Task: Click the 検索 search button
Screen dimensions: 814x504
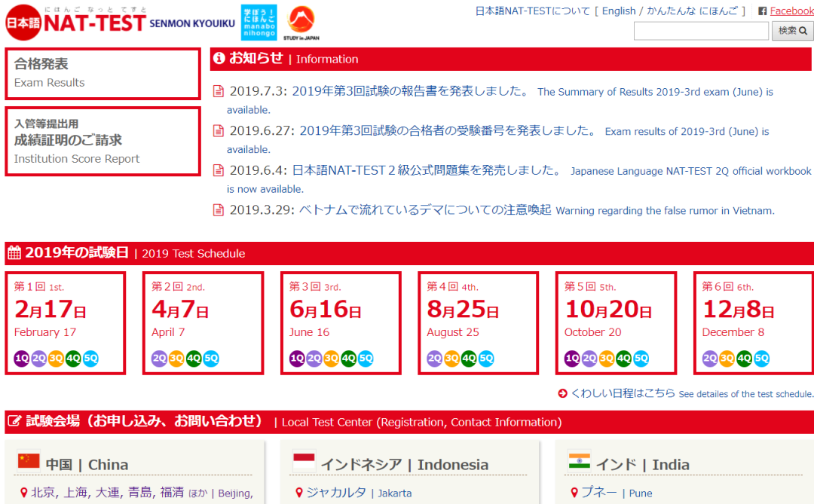Action: [792, 31]
